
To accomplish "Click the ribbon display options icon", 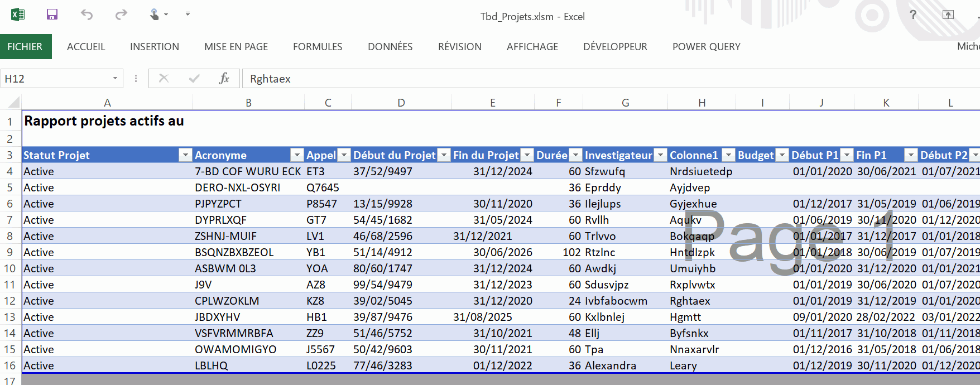I will [x=948, y=15].
